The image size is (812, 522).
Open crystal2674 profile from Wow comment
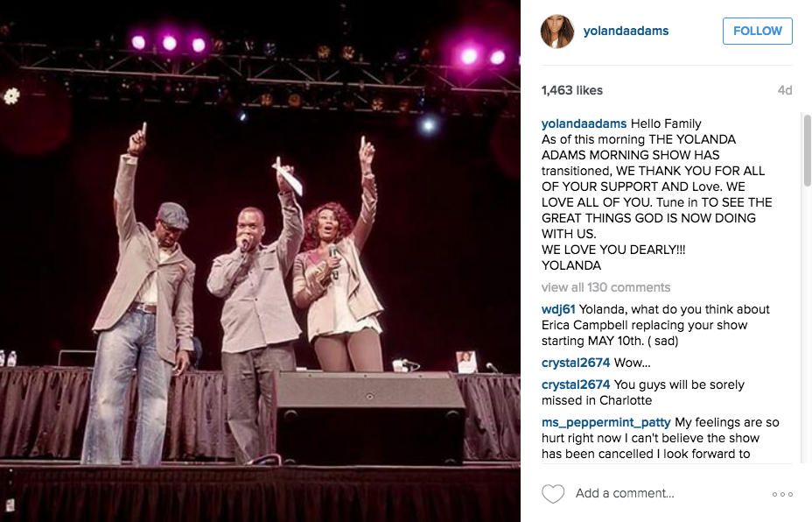point(576,363)
